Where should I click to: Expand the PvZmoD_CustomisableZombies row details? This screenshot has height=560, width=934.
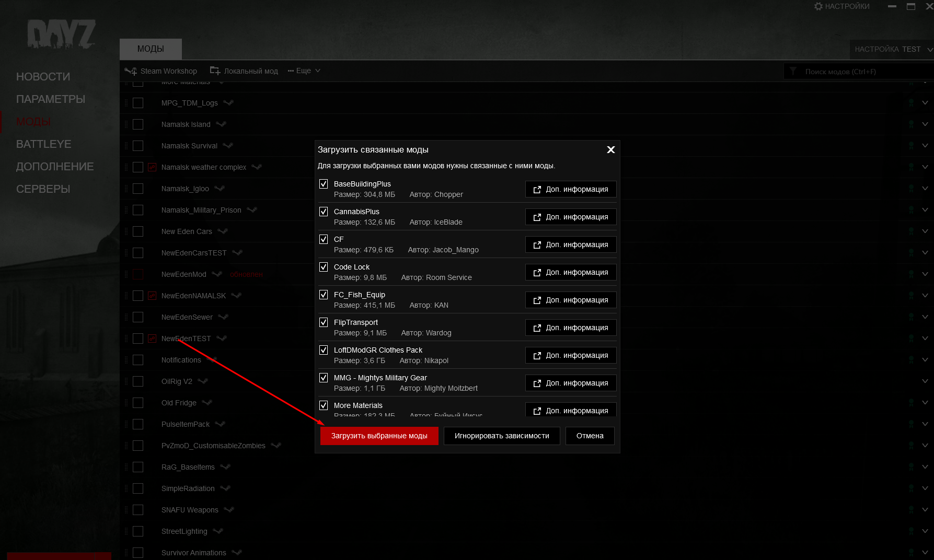point(925,446)
